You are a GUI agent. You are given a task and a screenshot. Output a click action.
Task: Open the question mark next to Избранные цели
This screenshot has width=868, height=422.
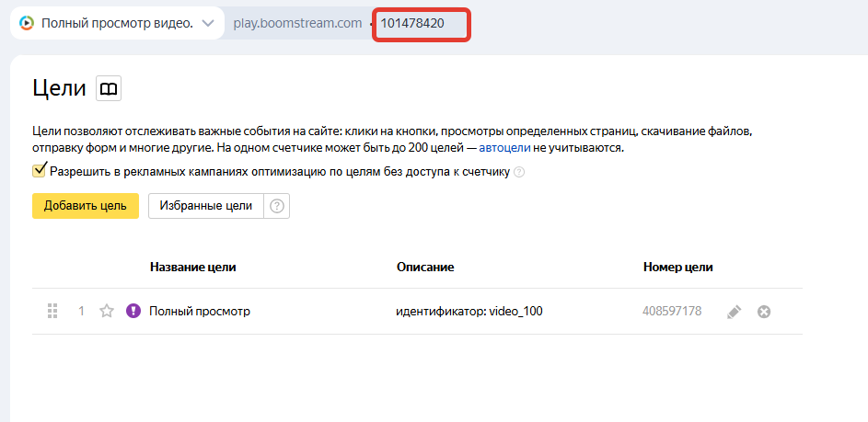click(277, 206)
